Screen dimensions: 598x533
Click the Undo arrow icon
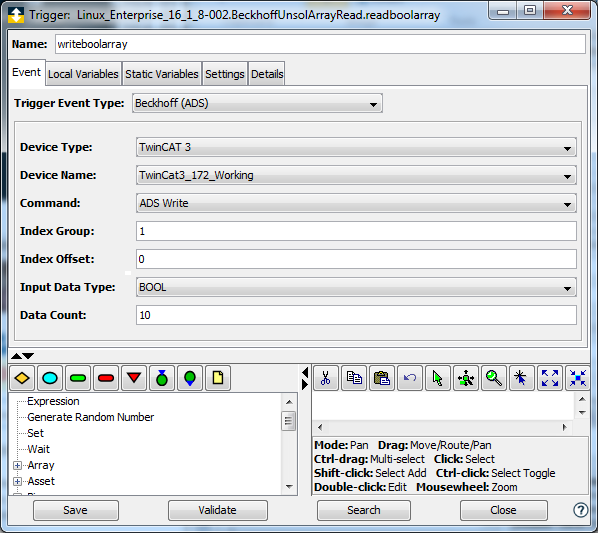pos(410,378)
